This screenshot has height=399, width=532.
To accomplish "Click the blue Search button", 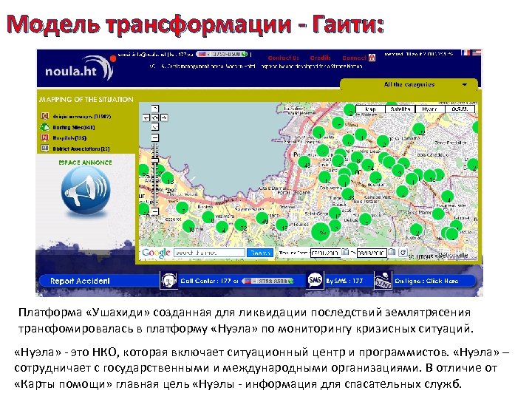I will click(260, 253).
